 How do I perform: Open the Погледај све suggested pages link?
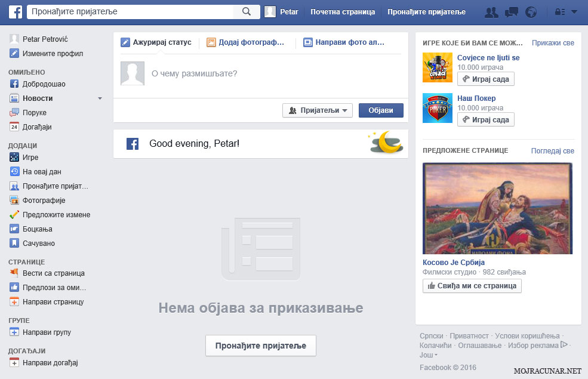click(x=552, y=150)
